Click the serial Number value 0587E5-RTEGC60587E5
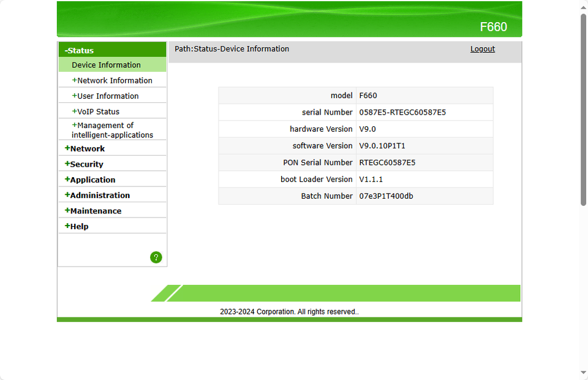 pos(402,112)
